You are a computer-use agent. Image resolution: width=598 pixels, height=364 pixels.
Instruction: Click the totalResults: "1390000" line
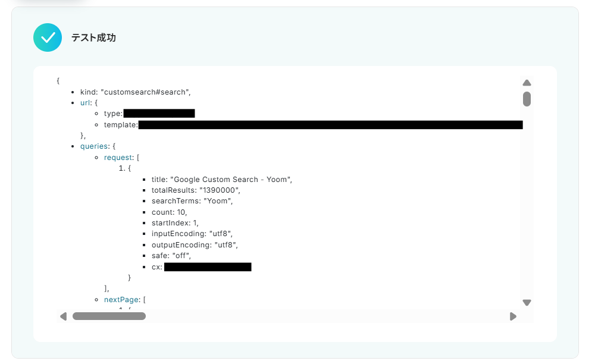(196, 190)
